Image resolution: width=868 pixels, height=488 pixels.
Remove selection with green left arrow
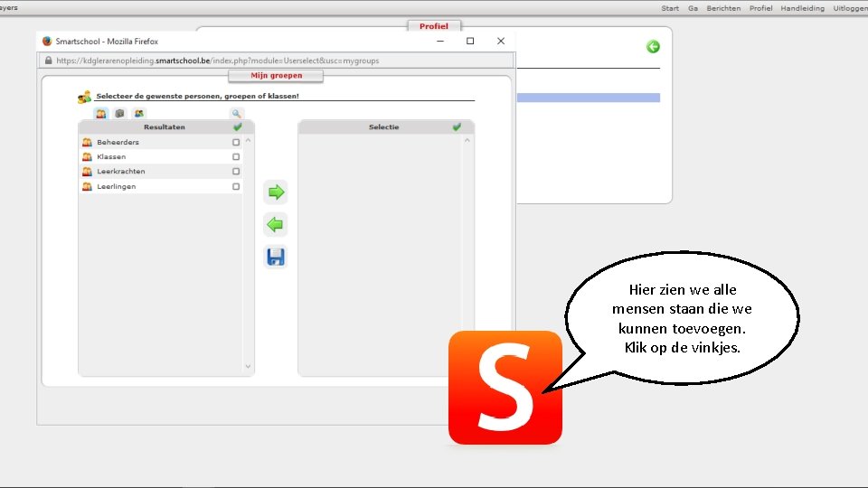[x=275, y=225]
